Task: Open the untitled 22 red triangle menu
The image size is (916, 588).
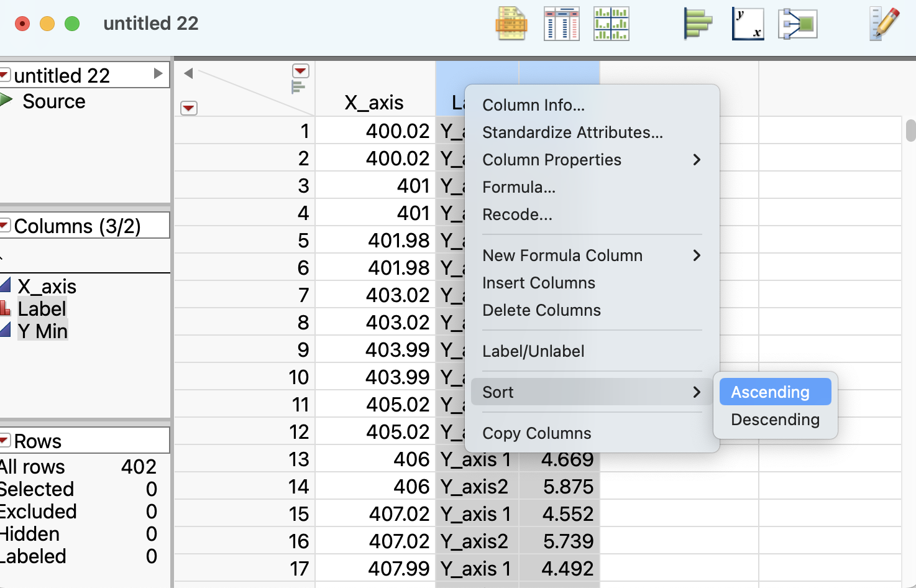Action: click(x=4, y=75)
